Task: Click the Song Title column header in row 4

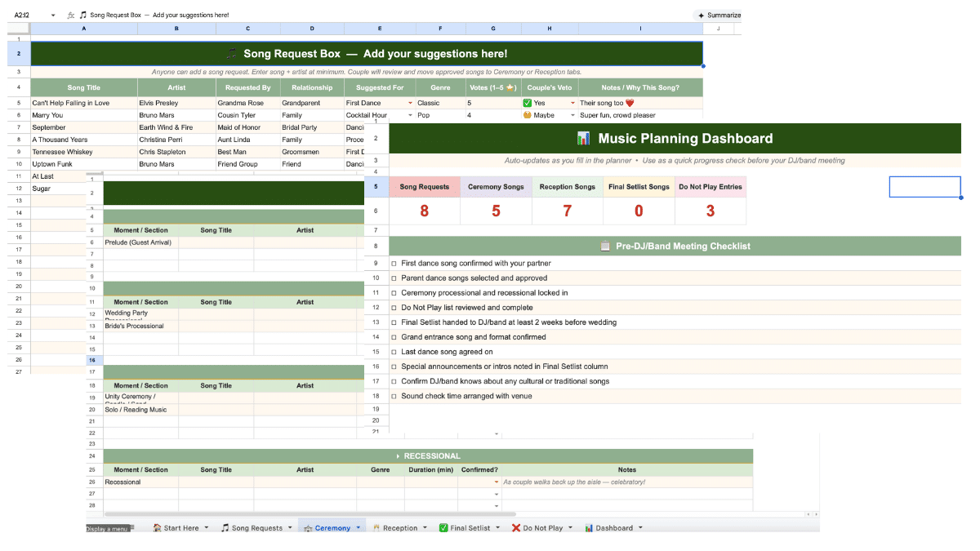Action: tap(83, 87)
